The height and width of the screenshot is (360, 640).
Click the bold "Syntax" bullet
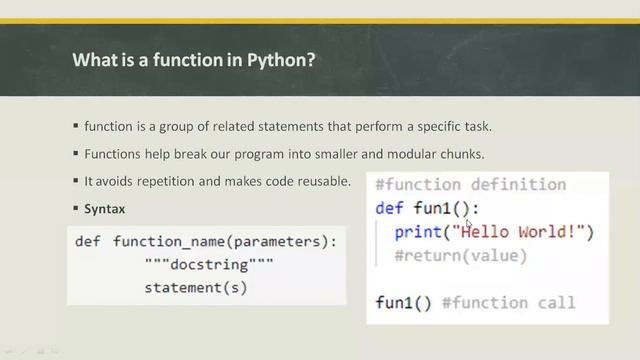click(x=104, y=209)
